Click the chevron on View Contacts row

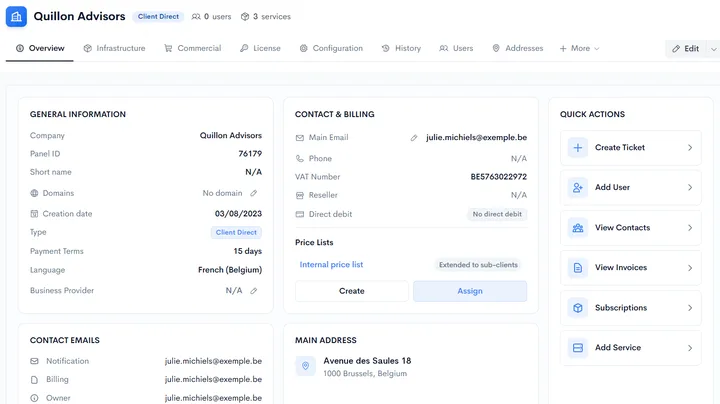pos(690,228)
